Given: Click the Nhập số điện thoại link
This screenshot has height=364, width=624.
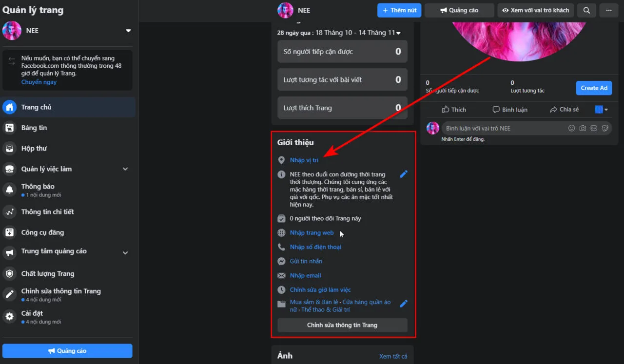Looking at the screenshot, I should [316, 247].
